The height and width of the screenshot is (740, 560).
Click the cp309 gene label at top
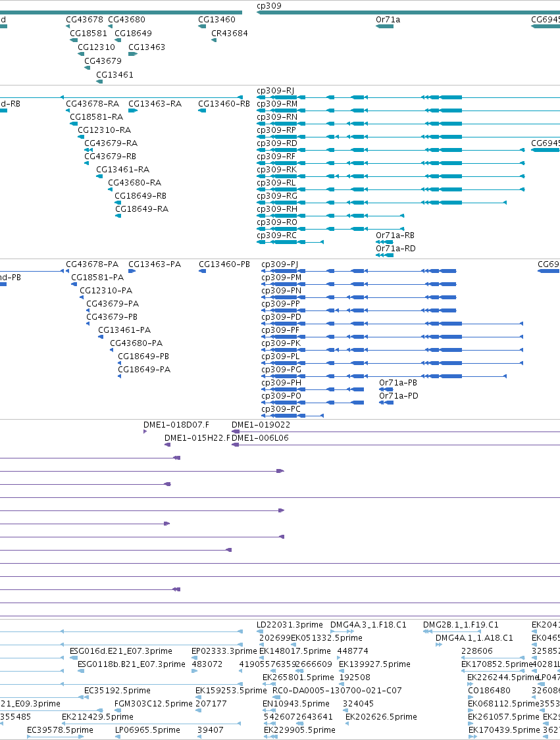(x=269, y=6)
